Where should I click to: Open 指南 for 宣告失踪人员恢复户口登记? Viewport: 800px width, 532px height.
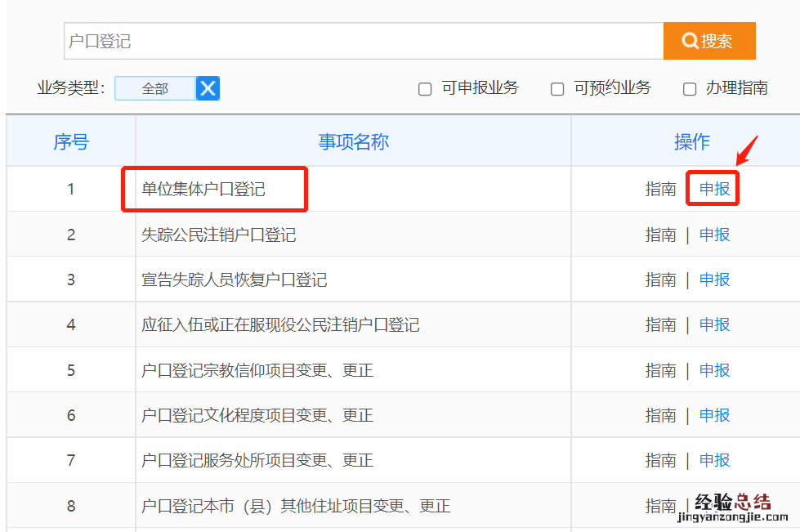(660, 280)
